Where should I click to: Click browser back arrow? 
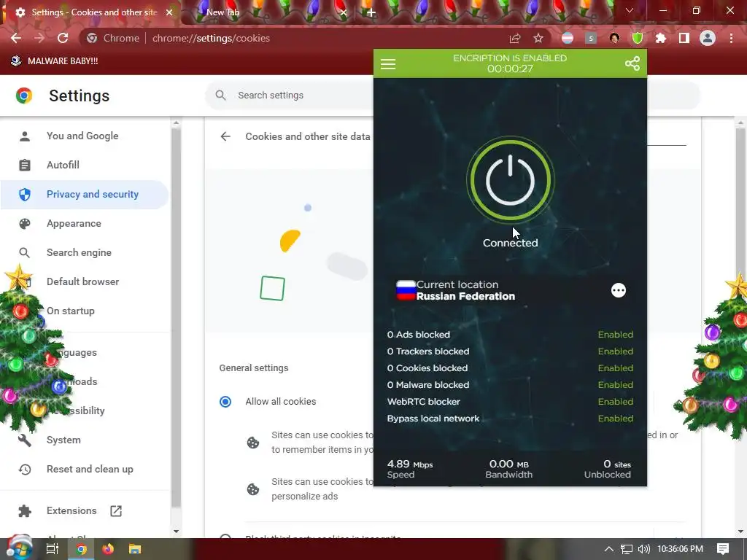point(16,38)
